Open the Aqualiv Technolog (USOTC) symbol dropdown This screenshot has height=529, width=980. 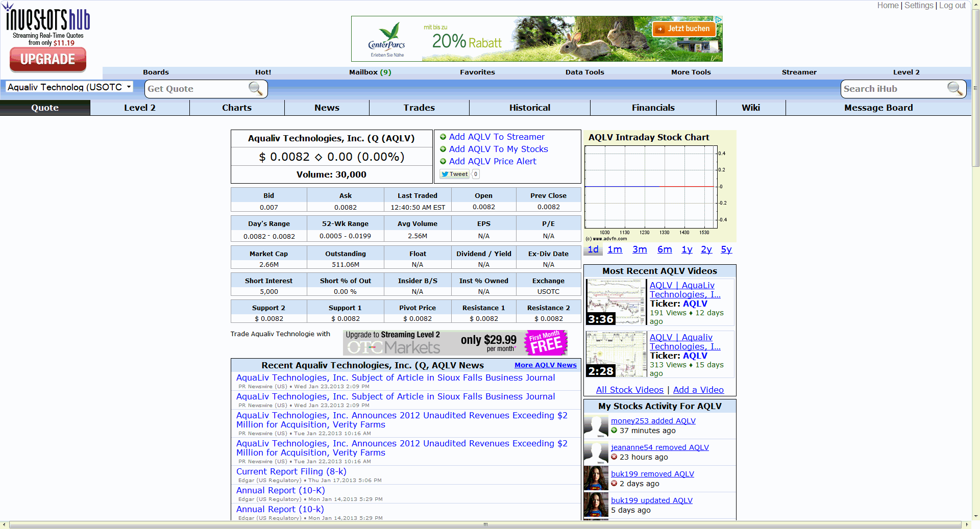point(69,87)
